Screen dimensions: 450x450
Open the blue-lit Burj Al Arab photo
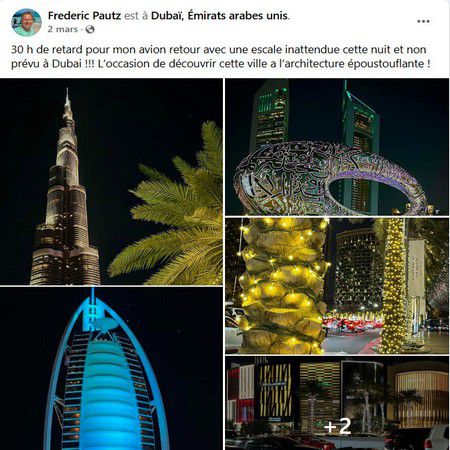coord(111,368)
